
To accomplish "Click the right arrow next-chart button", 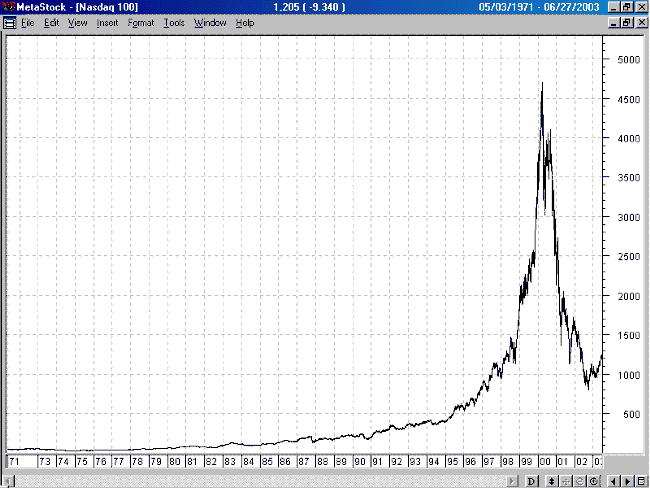I will pos(626,481).
